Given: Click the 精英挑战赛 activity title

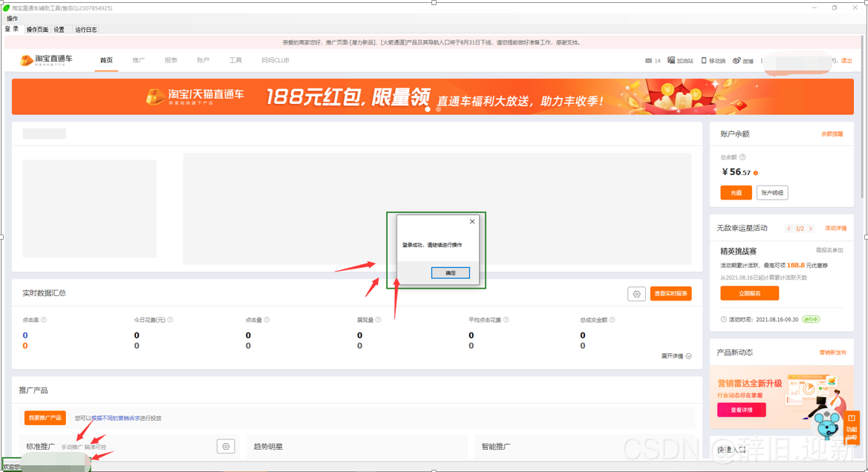Looking at the screenshot, I should [x=738, y=252].
